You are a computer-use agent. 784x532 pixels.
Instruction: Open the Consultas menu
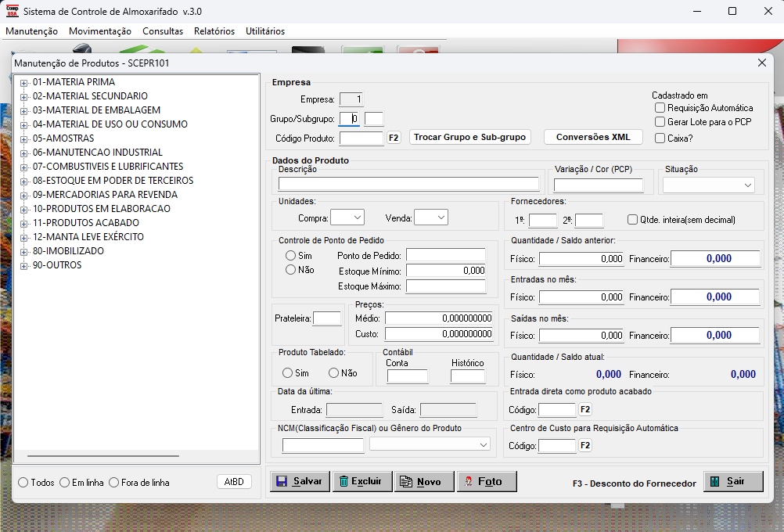pos(163,31)
